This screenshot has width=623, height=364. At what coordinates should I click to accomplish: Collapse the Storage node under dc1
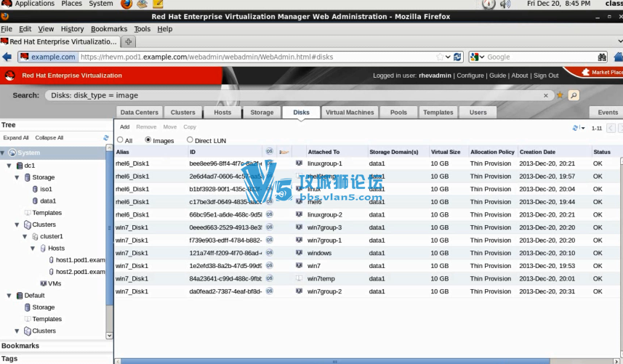[x=17, y=177]
